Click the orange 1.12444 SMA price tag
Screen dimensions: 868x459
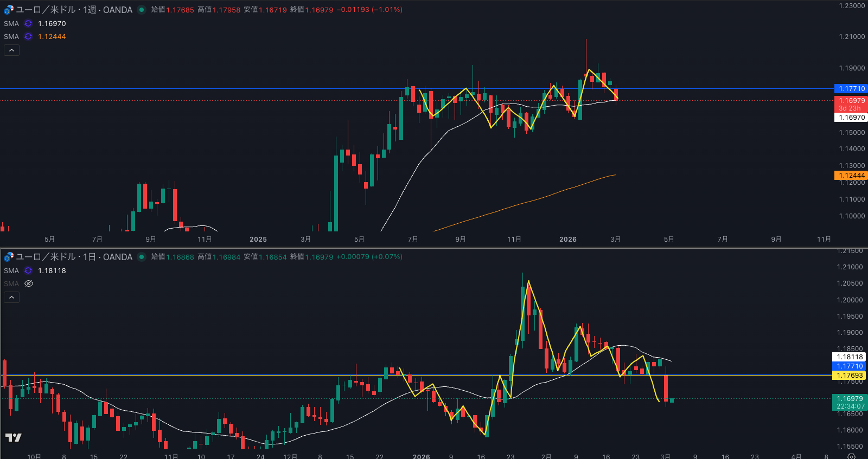coord(851,176)
